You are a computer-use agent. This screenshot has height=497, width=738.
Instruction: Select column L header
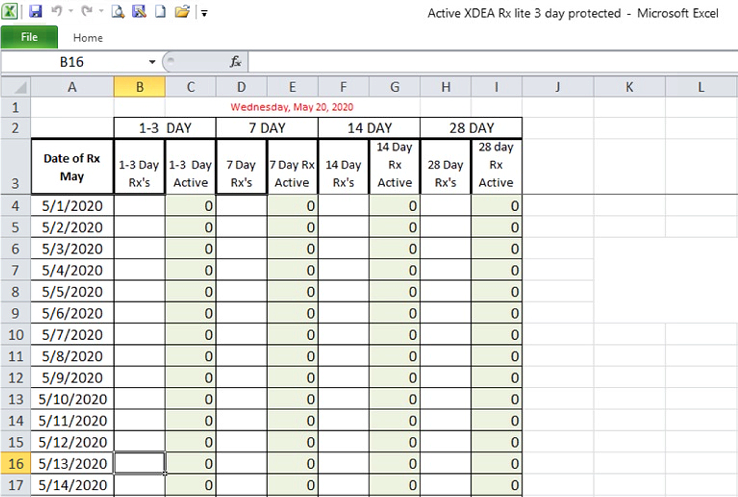701,87
